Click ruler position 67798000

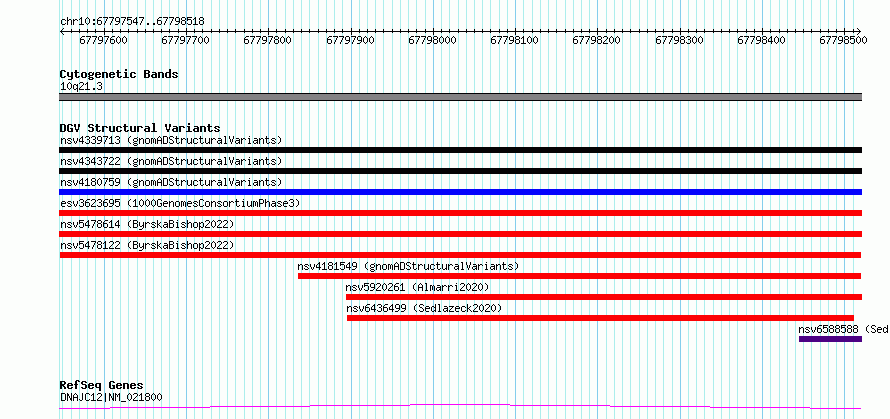point(433,40)
